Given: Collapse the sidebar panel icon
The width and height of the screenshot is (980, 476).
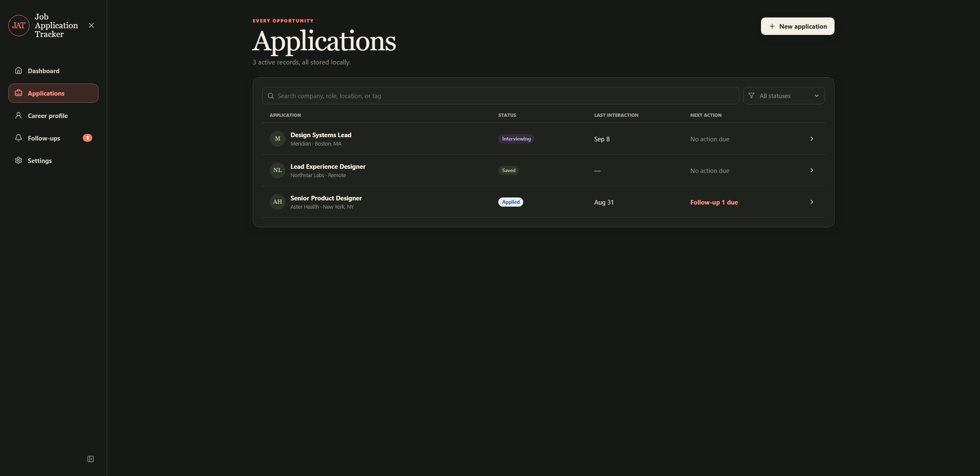Looking at the screenshot, I should [x=91, y=459].
